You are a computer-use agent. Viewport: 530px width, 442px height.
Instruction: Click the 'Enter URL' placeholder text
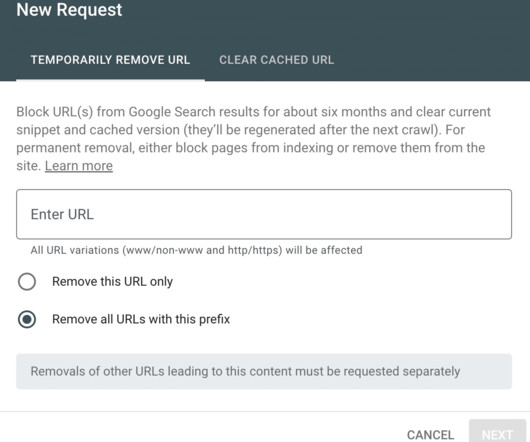[x=62, y=214]
